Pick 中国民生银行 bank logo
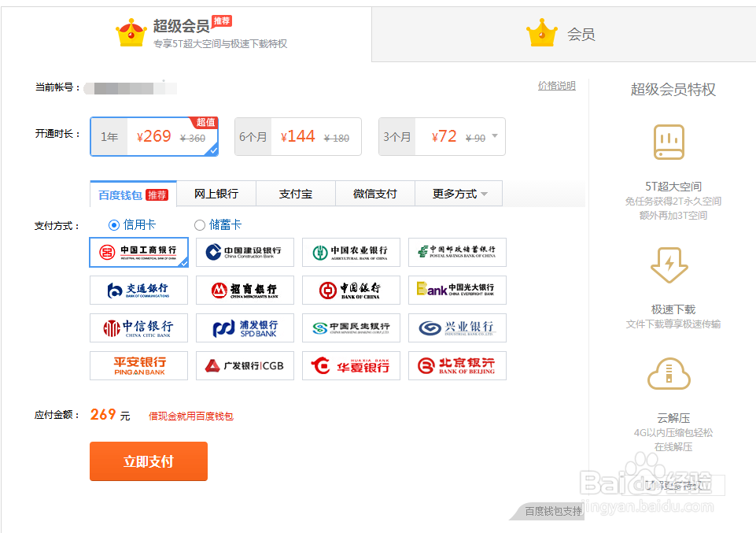This screenshot has width=756, height=533. coord(351,328)
